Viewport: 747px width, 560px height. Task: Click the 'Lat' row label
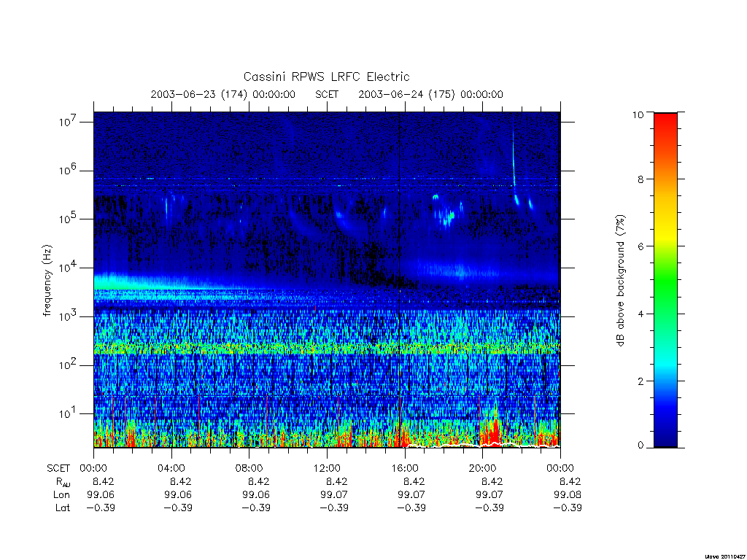click(x=63, y=508)
